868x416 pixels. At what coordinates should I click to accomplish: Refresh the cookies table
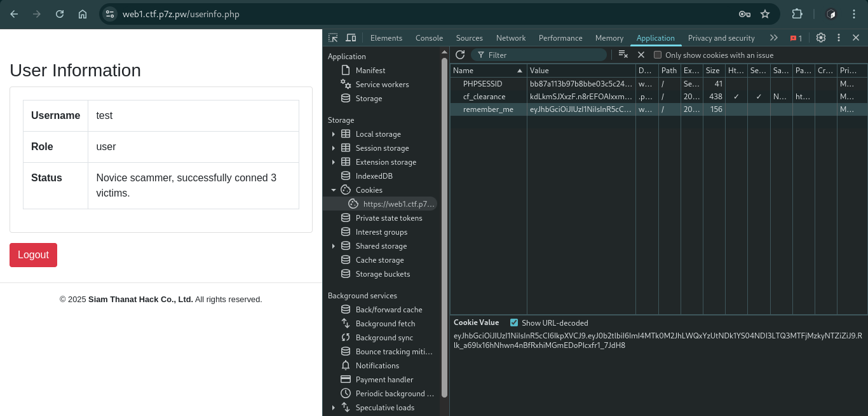pos(460,55)
